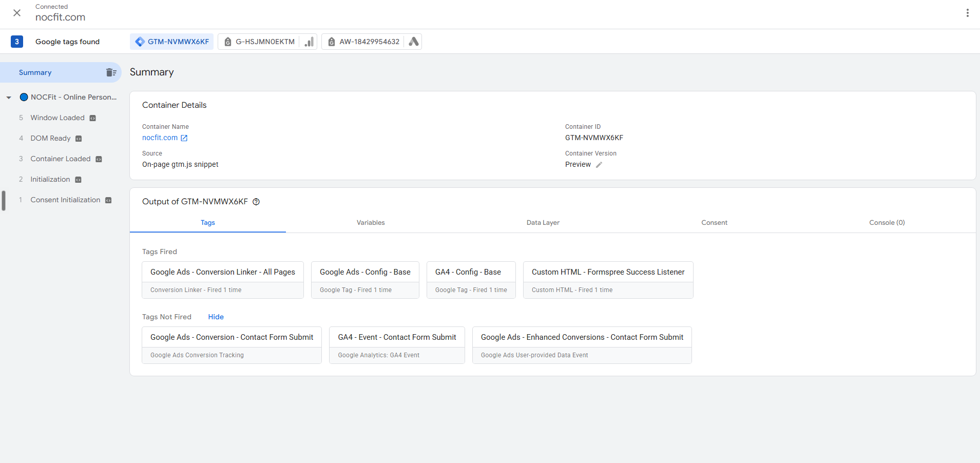980x463 pixels.
Task: Open the three-dot more options menu
Action: (x=967, y=13)
